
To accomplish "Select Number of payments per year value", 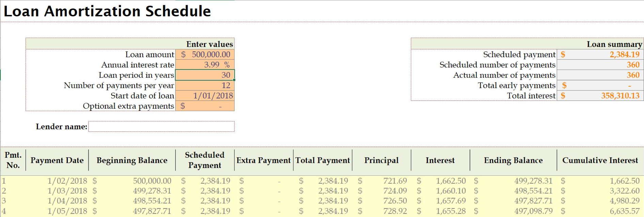I will pyautogui.click(x=205, y=86).
